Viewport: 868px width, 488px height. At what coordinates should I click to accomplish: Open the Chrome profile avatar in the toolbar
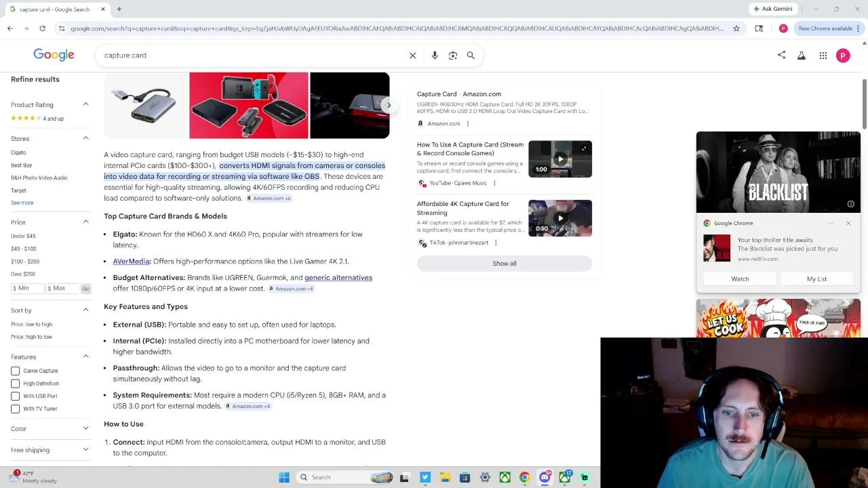pos(783,28)
